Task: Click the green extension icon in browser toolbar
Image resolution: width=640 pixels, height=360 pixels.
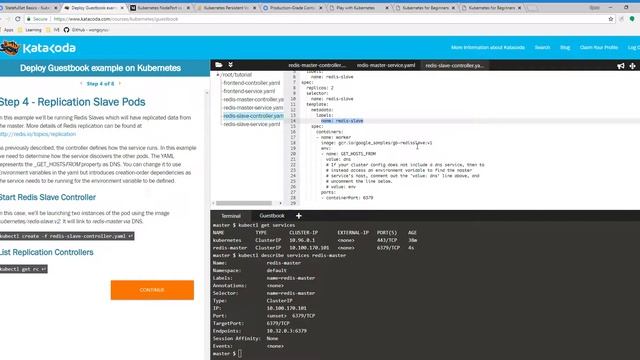Action: pyautogui.click(x=632, y=19)
